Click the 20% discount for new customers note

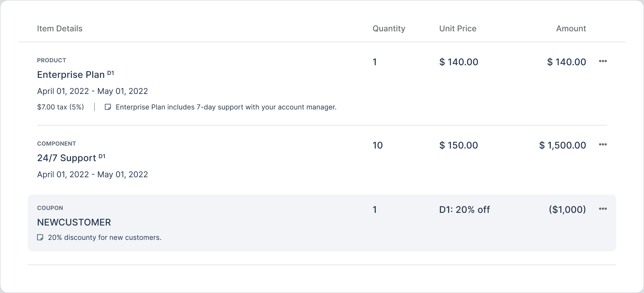pyautogui.click(x=105, y=238)
